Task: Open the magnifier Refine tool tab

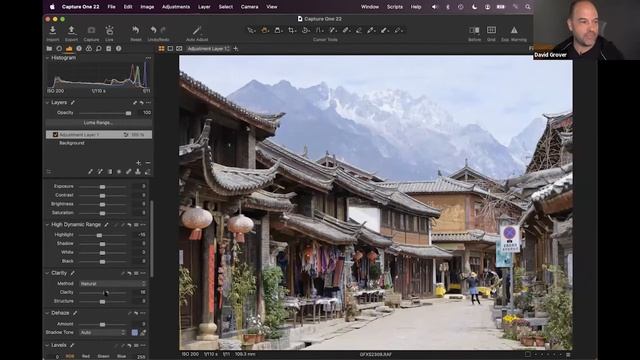Action: [x=98, y=49]
